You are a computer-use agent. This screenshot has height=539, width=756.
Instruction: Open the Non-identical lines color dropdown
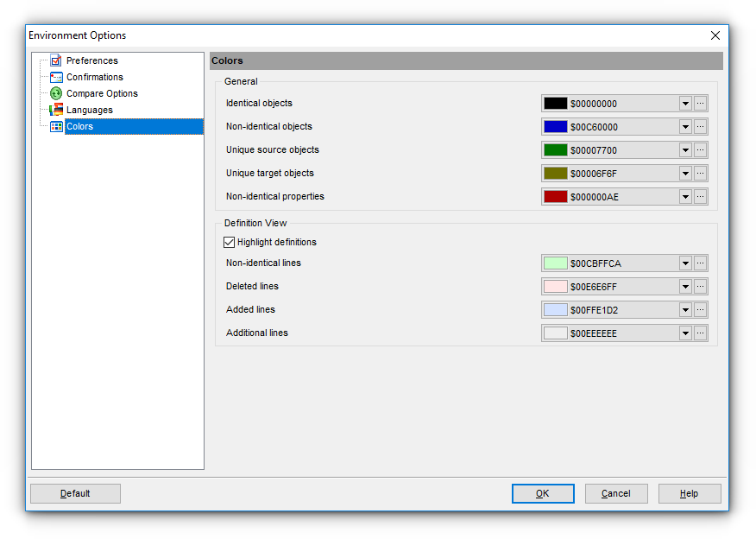685,263
